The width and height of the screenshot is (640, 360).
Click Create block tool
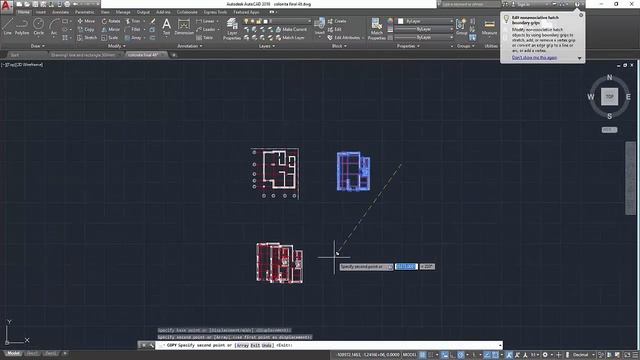[x=337, y=21]
